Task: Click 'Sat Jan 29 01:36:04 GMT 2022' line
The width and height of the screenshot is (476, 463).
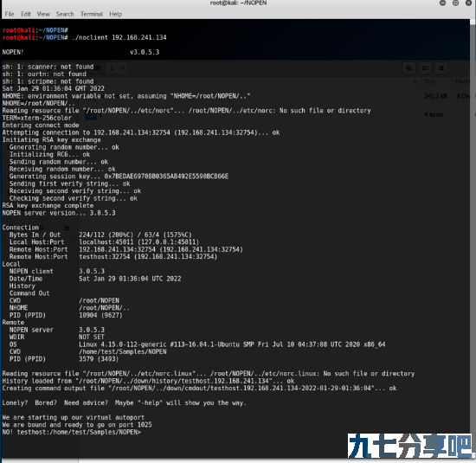Action: click(x=54, y=88)
